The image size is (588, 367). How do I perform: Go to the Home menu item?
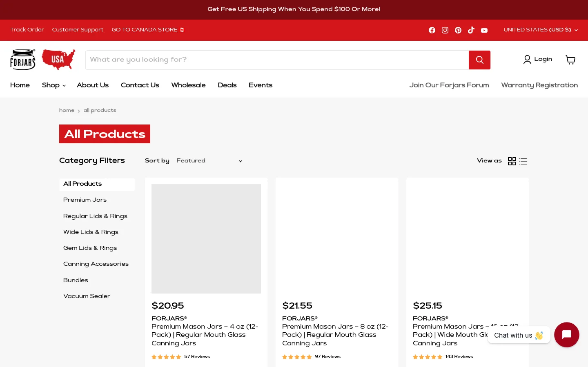[20, 85]
